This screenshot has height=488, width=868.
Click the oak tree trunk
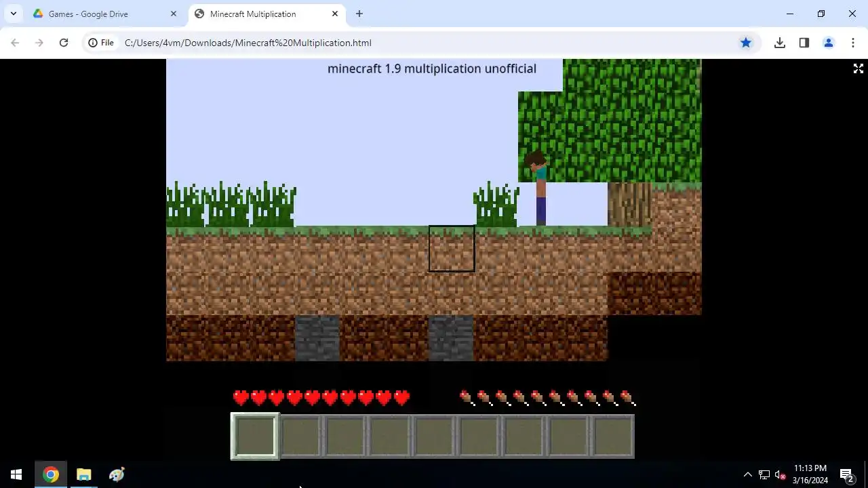pyautogui.click(x=629, y=204)
